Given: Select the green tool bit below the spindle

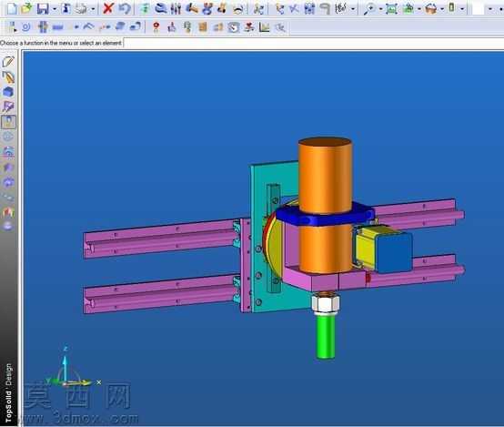Looking at the screenshot, I should pyautogui.click(x=326, y=337).
